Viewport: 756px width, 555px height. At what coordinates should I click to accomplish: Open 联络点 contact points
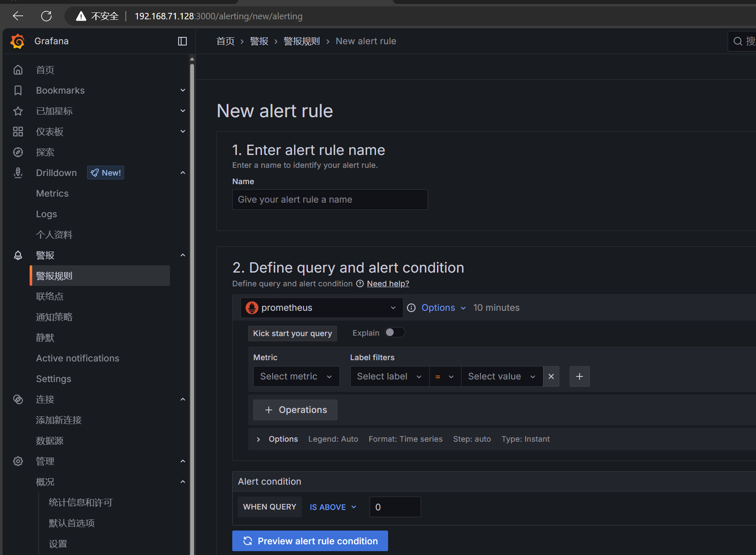[x=50, y=296]
